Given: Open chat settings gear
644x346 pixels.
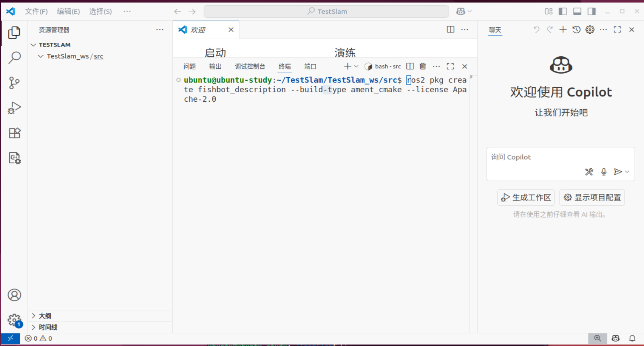Looking at the screenshot, I should [x=590, y=29].
